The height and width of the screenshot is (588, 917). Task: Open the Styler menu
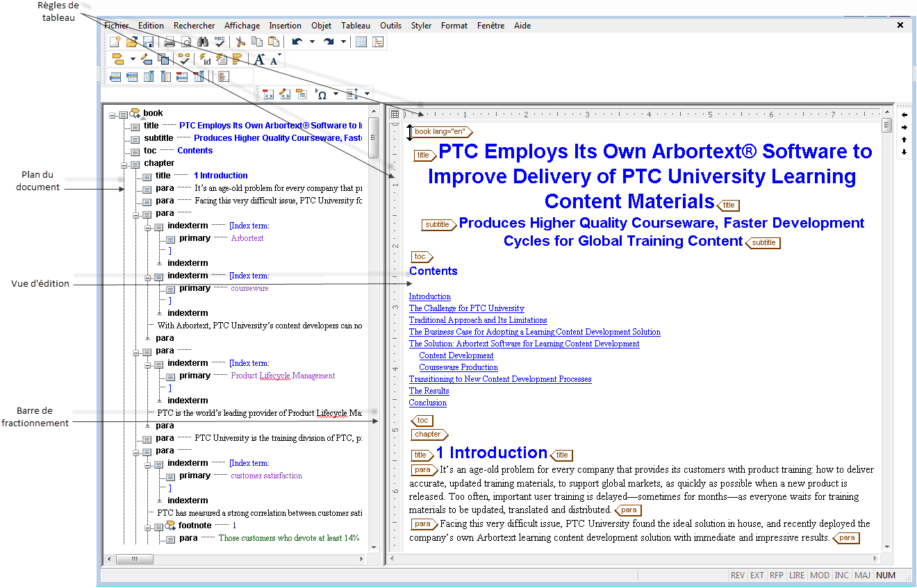pos(421,26)
